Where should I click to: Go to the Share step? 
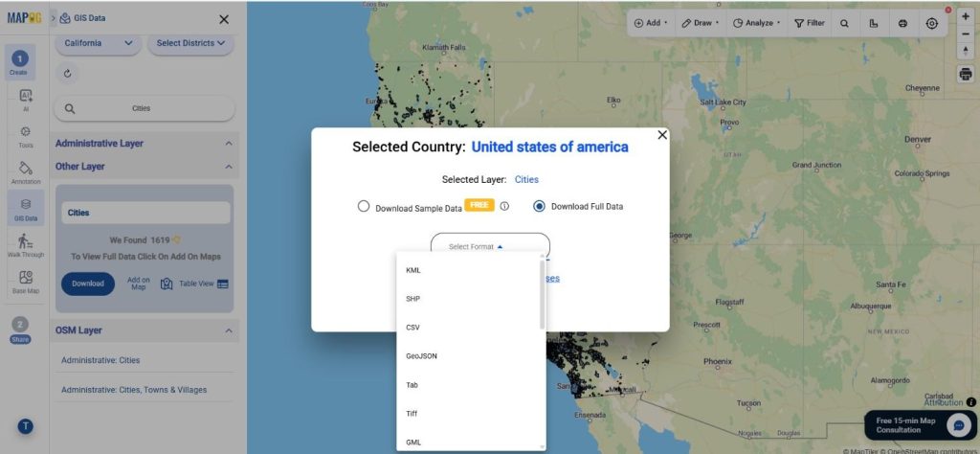point(20,329)
